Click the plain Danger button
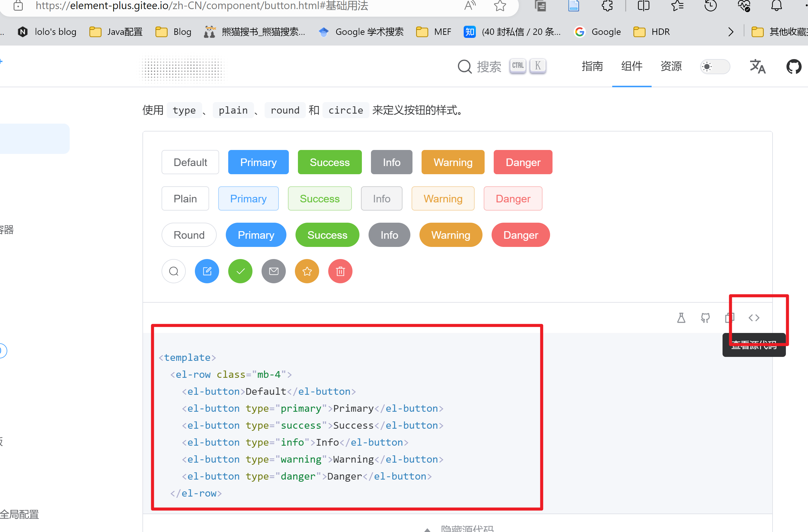Image resolution: width=808 pixels, height=532 pixels. (513, 198)
